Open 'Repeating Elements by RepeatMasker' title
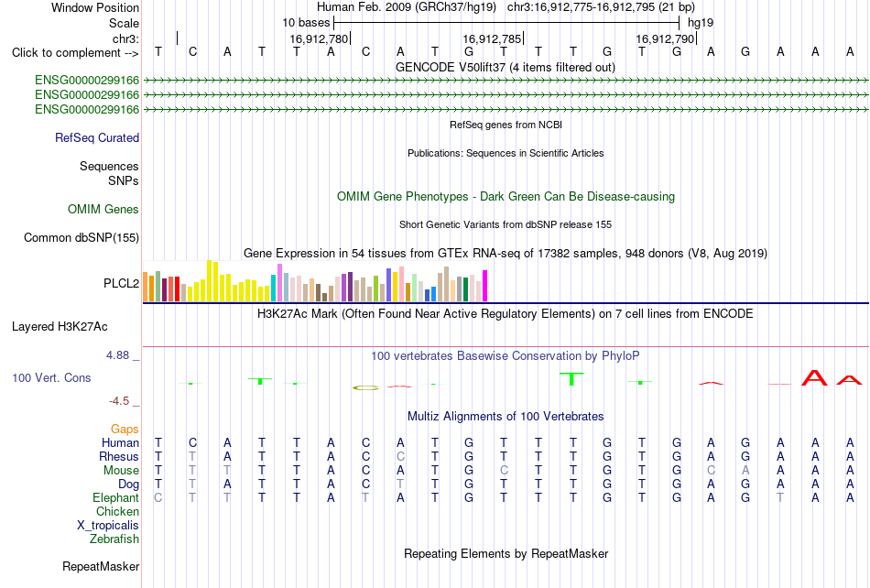 coord(506,553)
